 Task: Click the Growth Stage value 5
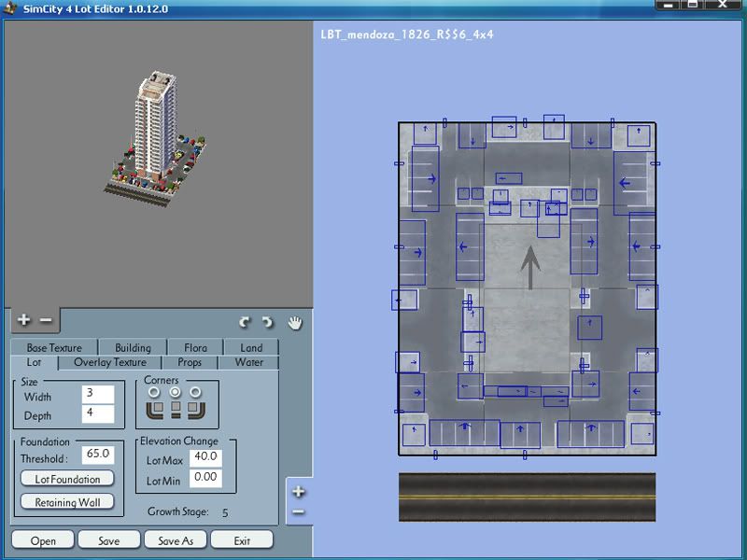click(225, 512)
